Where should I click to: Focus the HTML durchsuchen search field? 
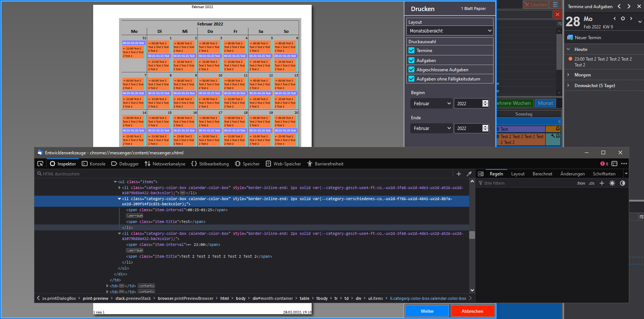point(244,174)
